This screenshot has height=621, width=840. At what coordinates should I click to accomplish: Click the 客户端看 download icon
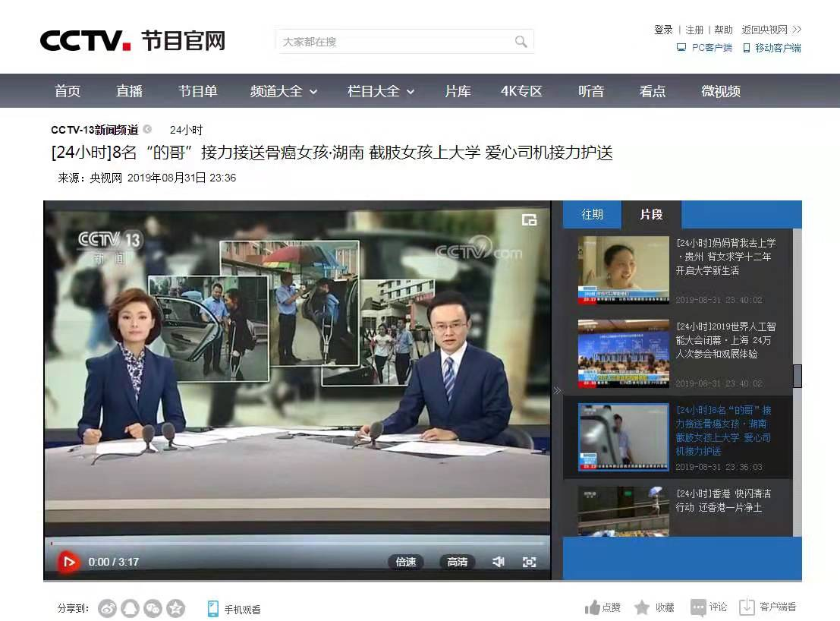[747, 607]
